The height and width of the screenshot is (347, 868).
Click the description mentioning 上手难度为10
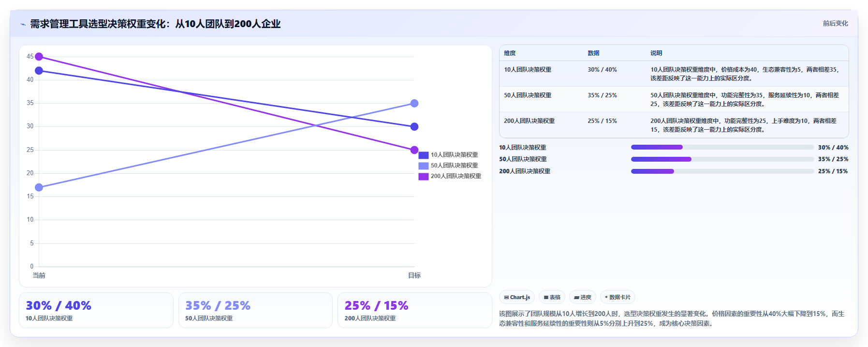click(x=743, y=125)
